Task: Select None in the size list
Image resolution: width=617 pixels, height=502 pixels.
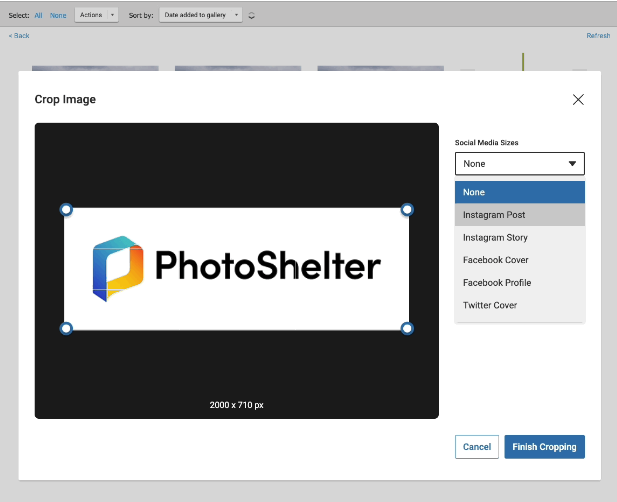Action: tap(520, 192)
